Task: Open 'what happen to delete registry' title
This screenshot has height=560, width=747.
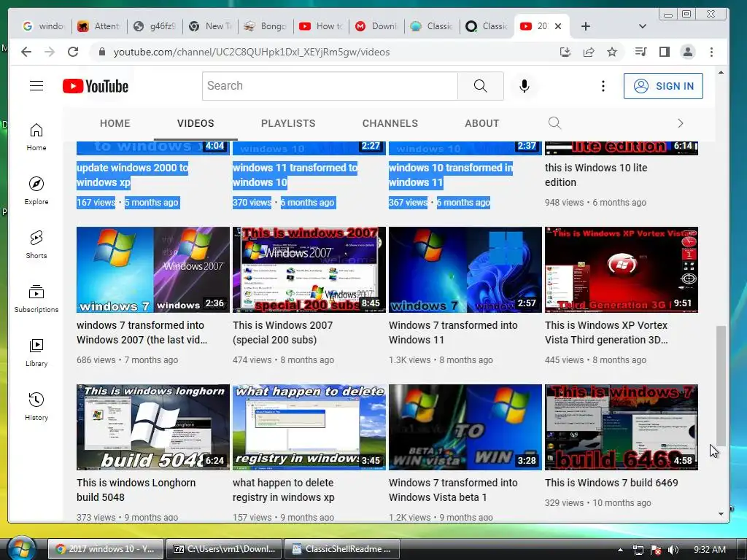Action: (284, 489)
